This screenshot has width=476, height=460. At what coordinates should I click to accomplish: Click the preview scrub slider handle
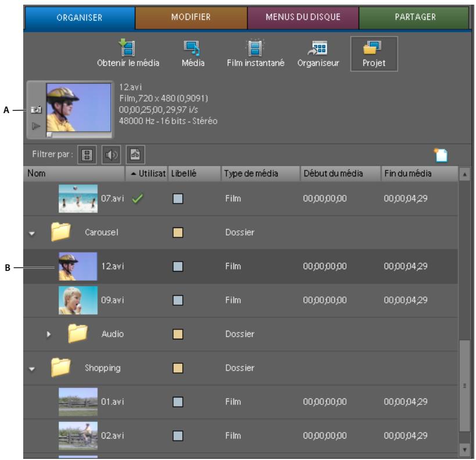click(49, 135)
